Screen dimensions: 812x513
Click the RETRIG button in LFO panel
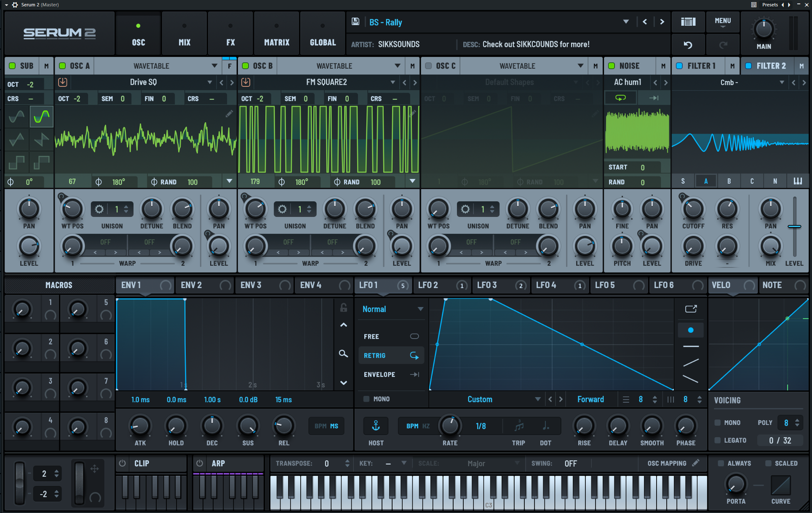pos(391,355)
